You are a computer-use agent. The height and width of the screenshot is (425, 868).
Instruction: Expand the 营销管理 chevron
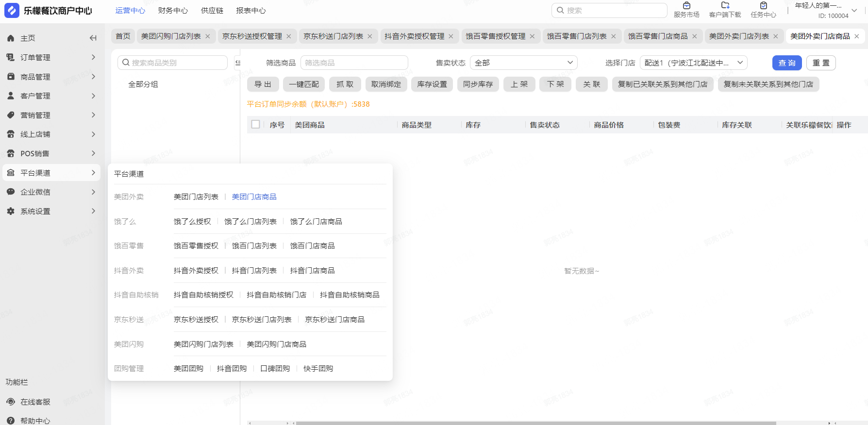click(93, 115)
